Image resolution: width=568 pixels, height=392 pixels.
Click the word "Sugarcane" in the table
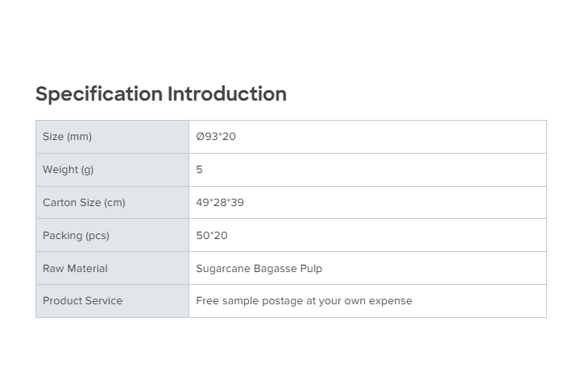pyautogui.click(x=222, y=269)
